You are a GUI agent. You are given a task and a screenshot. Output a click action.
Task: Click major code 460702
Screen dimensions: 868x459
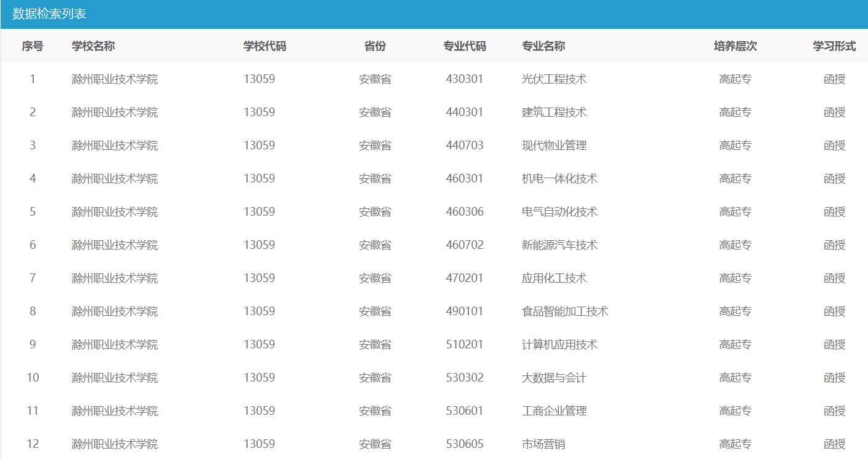pyautogui.click(x=465, y=245)
